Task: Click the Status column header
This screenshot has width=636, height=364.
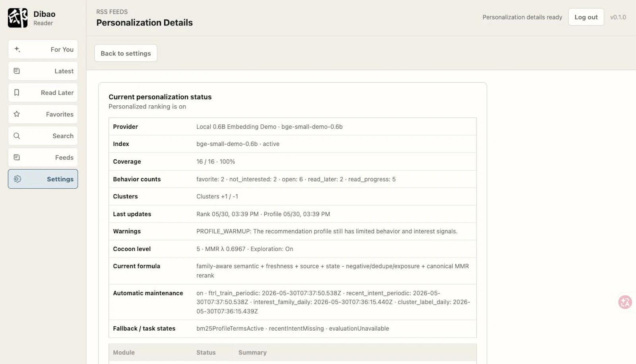Action: click(x=206, y=352)
